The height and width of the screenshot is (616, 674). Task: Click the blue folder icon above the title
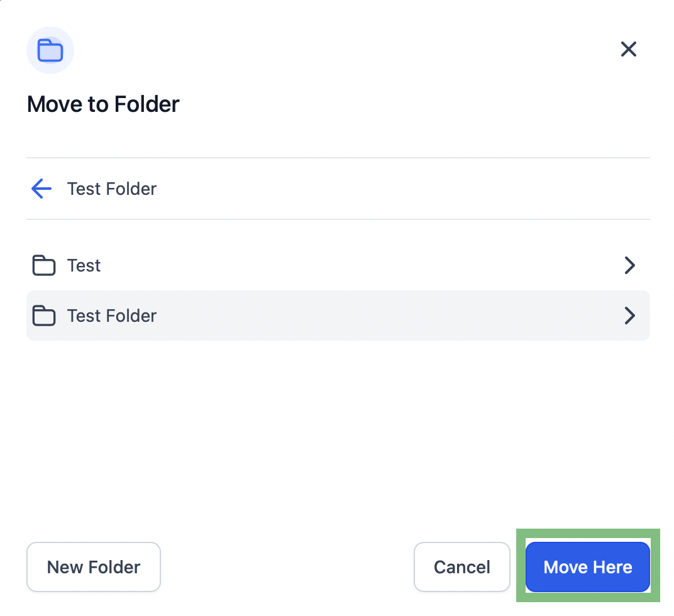pos(50,51)
